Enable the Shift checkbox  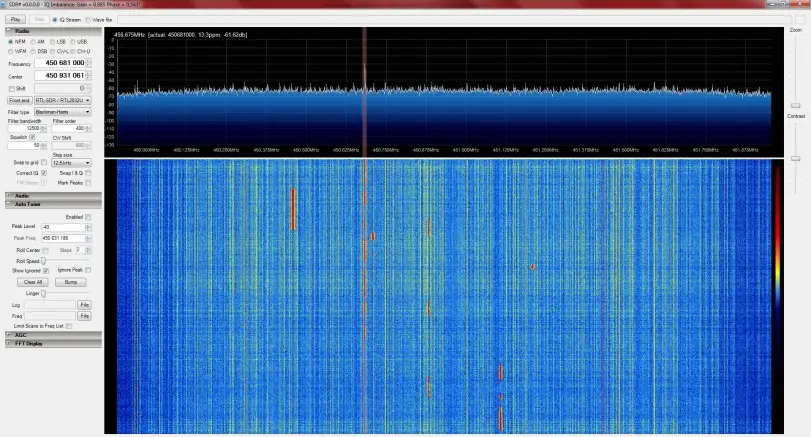point(11,88)
